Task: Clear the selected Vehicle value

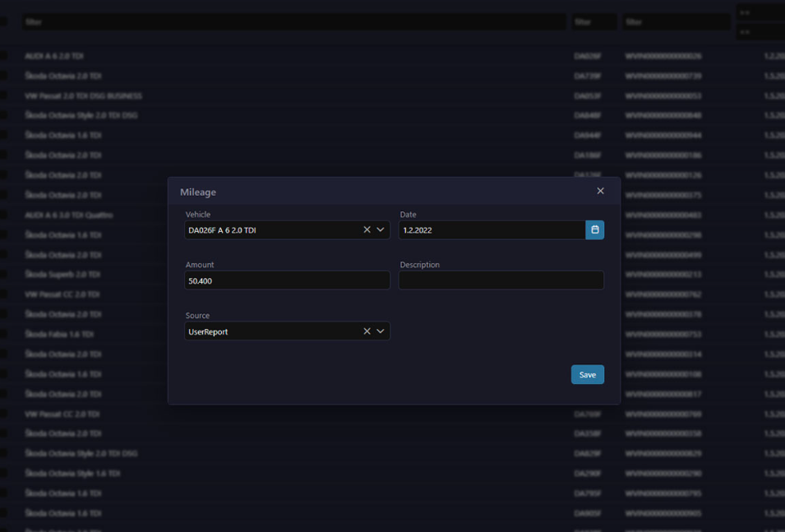Action: tap(367, 229)
